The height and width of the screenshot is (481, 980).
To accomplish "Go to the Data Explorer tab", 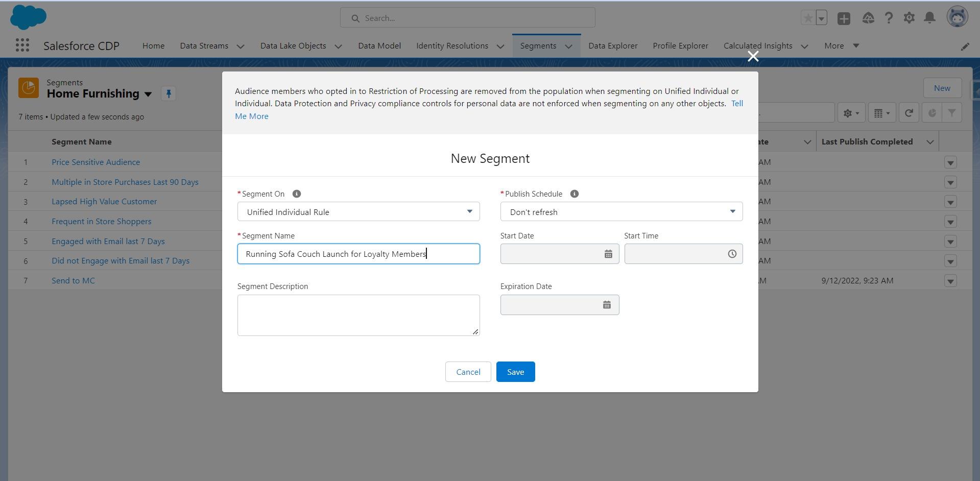I will 613,46.
